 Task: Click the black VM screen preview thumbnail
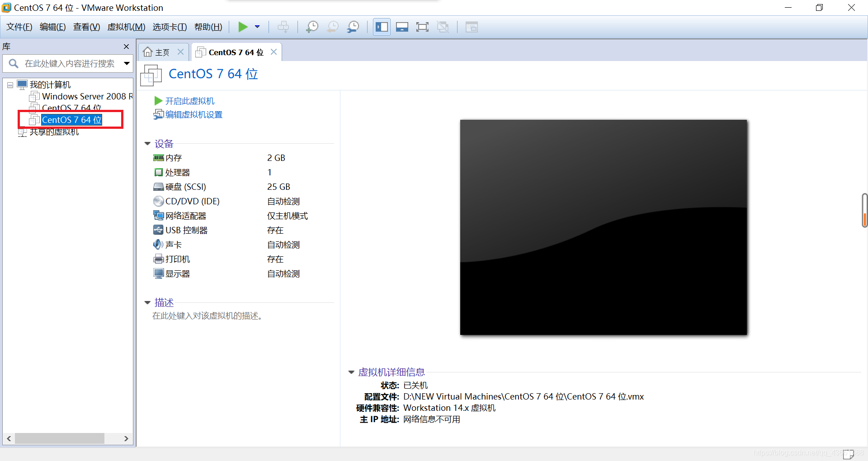pyautogui.click(x=604, y=227)
